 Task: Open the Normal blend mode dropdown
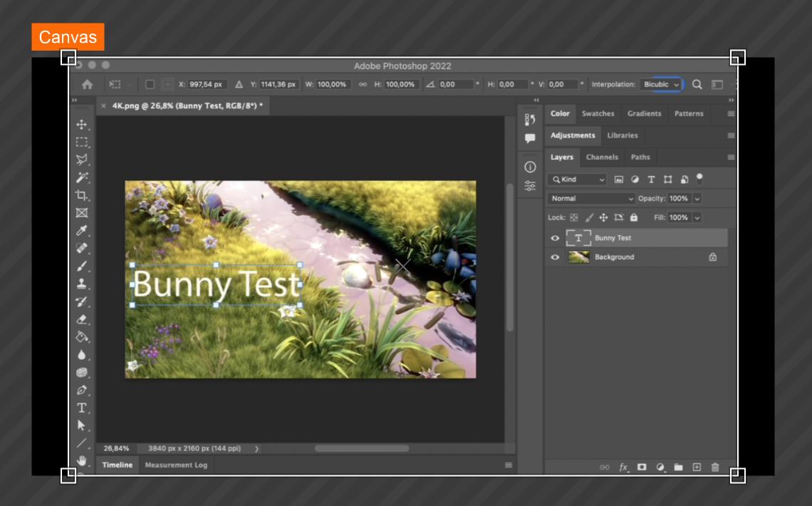click(590, 198)
